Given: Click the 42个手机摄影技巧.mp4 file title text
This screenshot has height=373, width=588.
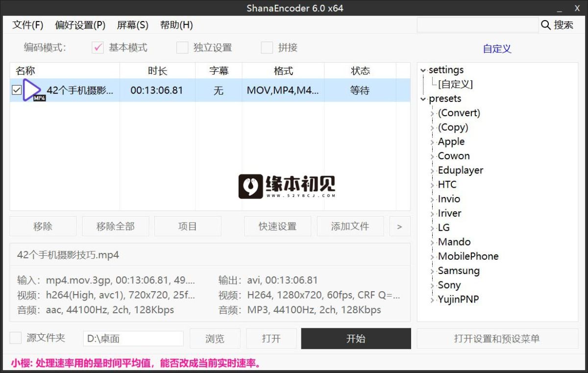Looking at the screenshot, I should tap(68, 255).
